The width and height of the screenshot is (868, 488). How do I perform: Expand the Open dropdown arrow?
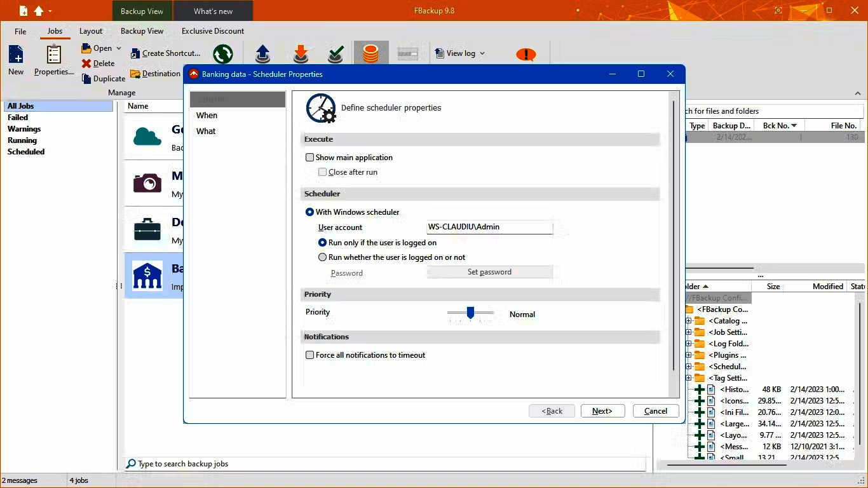(119, 48)
